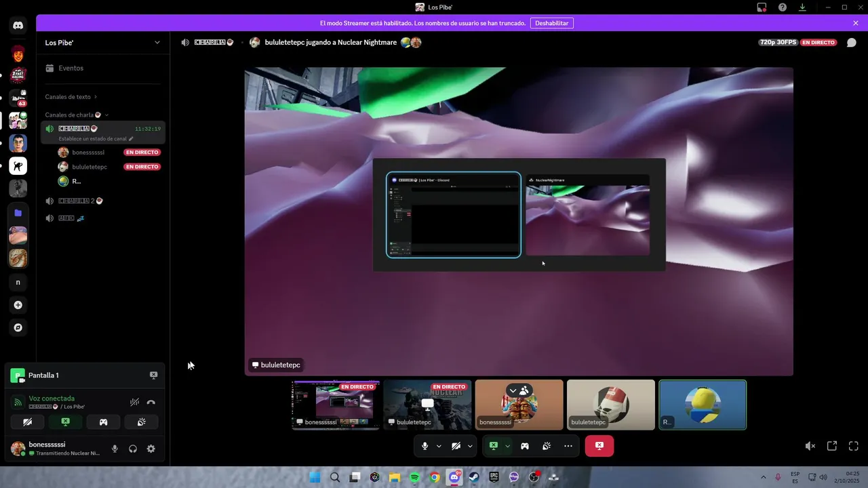This screenshot has width=868, height=488.
Task: Expand the Canales de texto category
Action: [71, 97]
